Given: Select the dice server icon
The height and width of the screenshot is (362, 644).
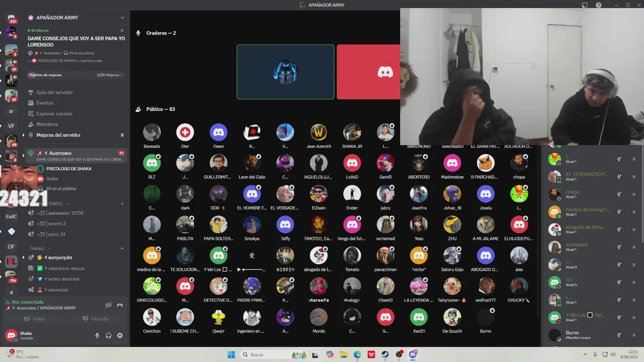Looking at the screenshot, I should 11,232.
